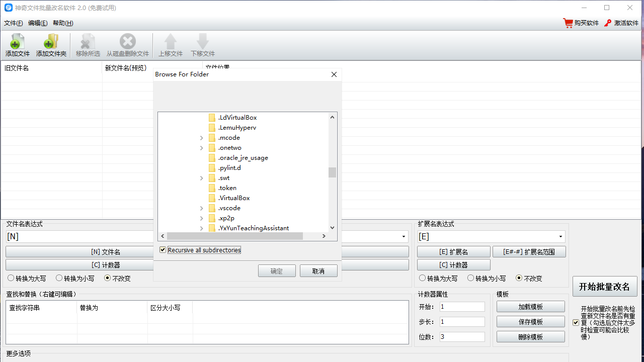Click the counter 位数 input field

pyautogui.click(x=462, y=337)
